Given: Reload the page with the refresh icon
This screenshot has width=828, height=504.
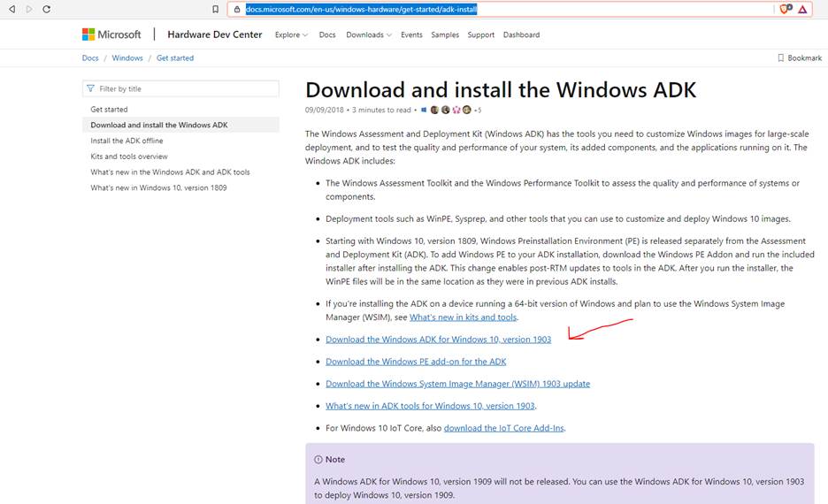Looking at the screenshot, I should pyautogui.click(x=47, y=9).
